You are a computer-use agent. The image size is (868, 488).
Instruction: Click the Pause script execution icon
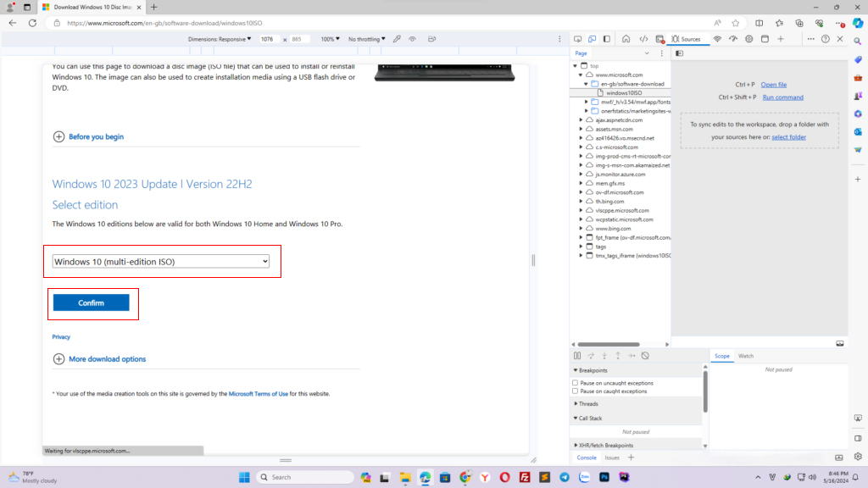(x=577, y=355)
